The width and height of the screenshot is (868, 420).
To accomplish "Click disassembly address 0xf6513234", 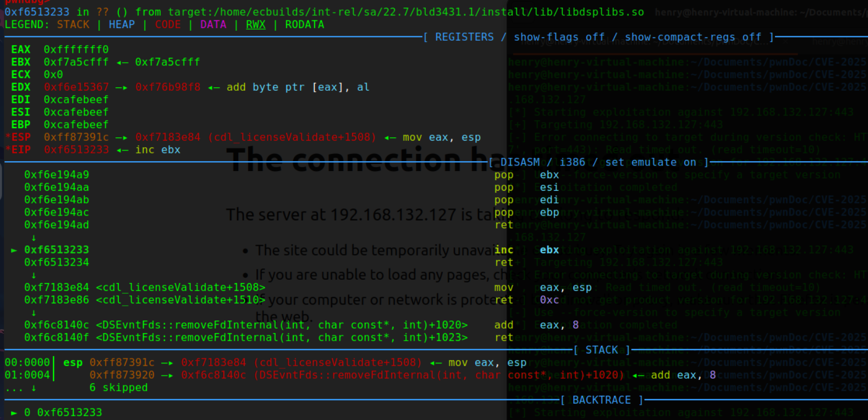I will click(x=57, y=262).
